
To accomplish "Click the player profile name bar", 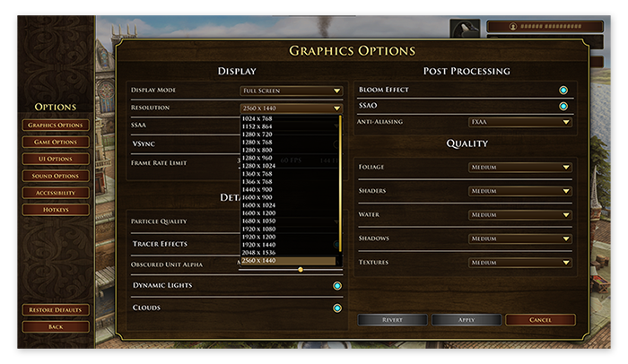I will (545, 26).
